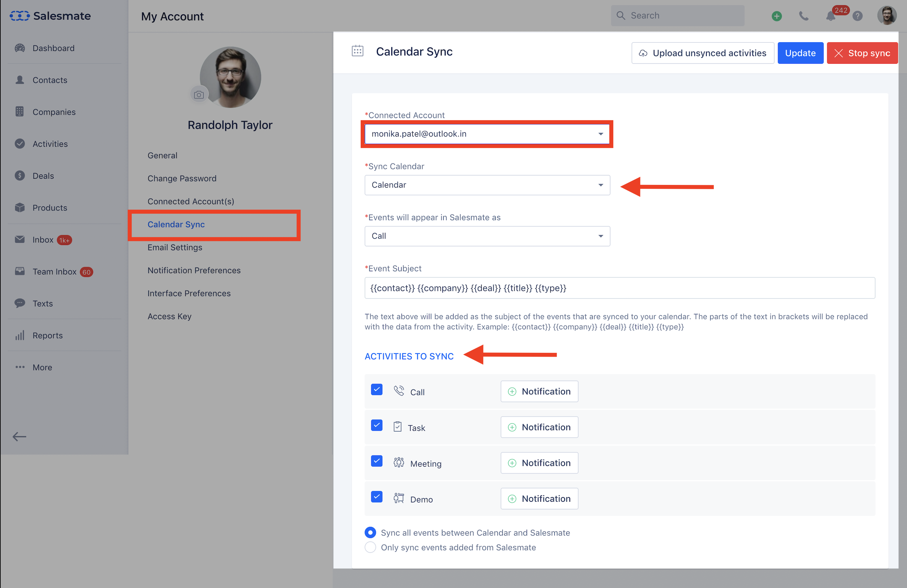Collapse sidebar with left arrow icon
Image resolution: width=907 pixels, height=588 pixels.
(x=19, y=437)
